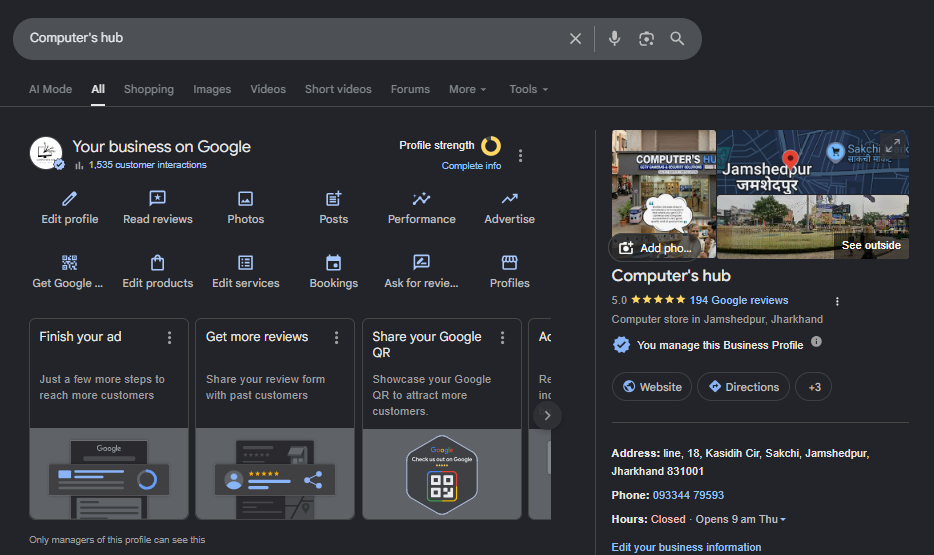This screenshot has height=555, width=934.
Task: Click the magnifying glass search icon
Action: pos(677,39)
